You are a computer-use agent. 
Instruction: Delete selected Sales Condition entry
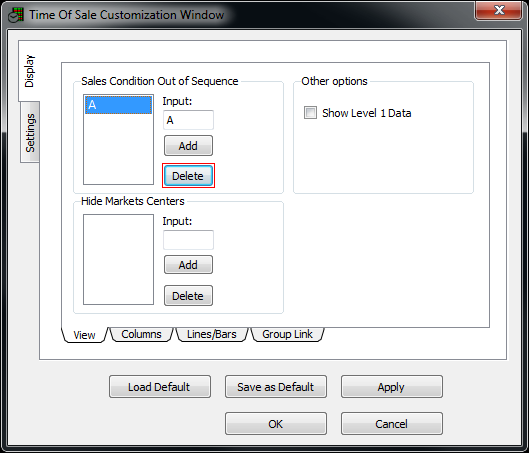(x=188, y=176)
